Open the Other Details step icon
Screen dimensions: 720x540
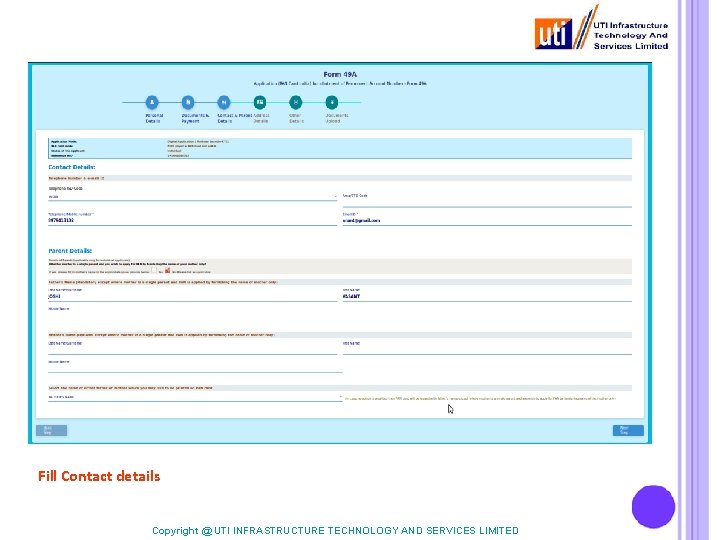[296, 102]
